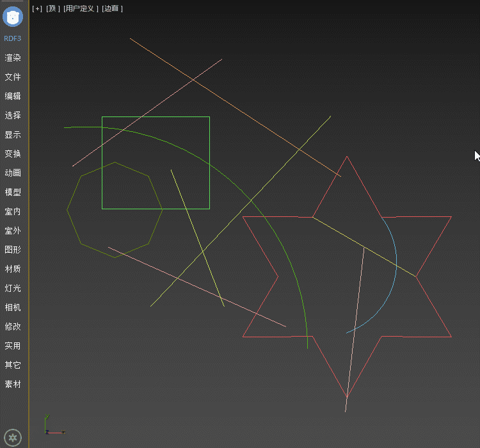This screenshot has width=480, height=448.
Task: Click the RDF3 text label
Action: point(13,38)
